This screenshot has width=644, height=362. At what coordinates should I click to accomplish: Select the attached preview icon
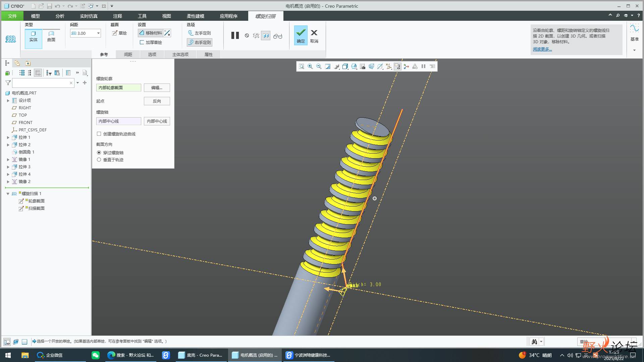click(266, 36)
